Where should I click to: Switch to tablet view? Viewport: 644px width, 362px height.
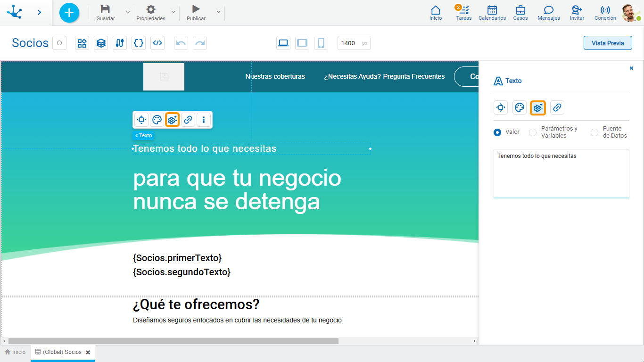click(302, 43)
